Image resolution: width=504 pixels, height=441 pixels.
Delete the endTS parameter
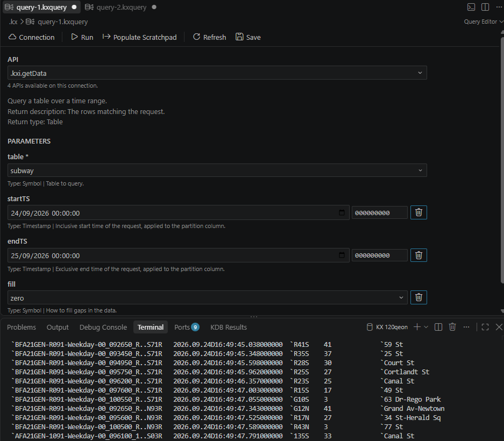(x=418, y=255)
